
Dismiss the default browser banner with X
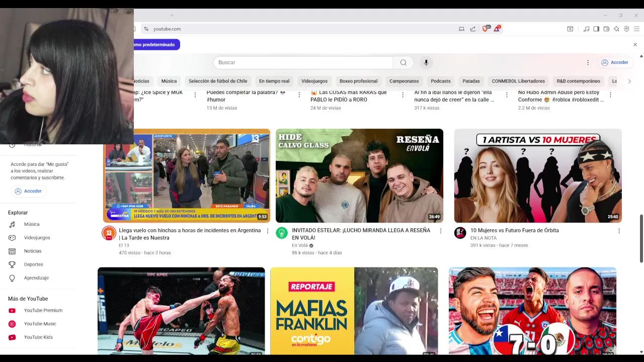tap(635, 45)
